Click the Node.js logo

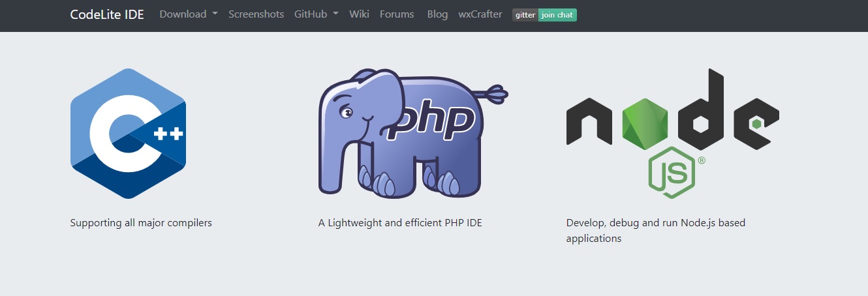[x=673, y=133]
